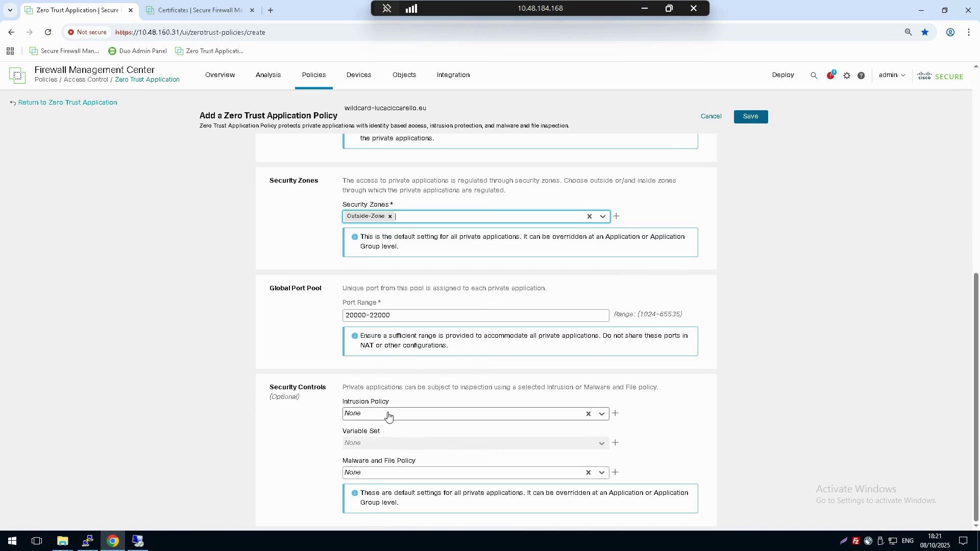The height and width of the screenshot is (551, 980).
Task: Open the notifications alert icon
Action: click(x=830, y=75)
